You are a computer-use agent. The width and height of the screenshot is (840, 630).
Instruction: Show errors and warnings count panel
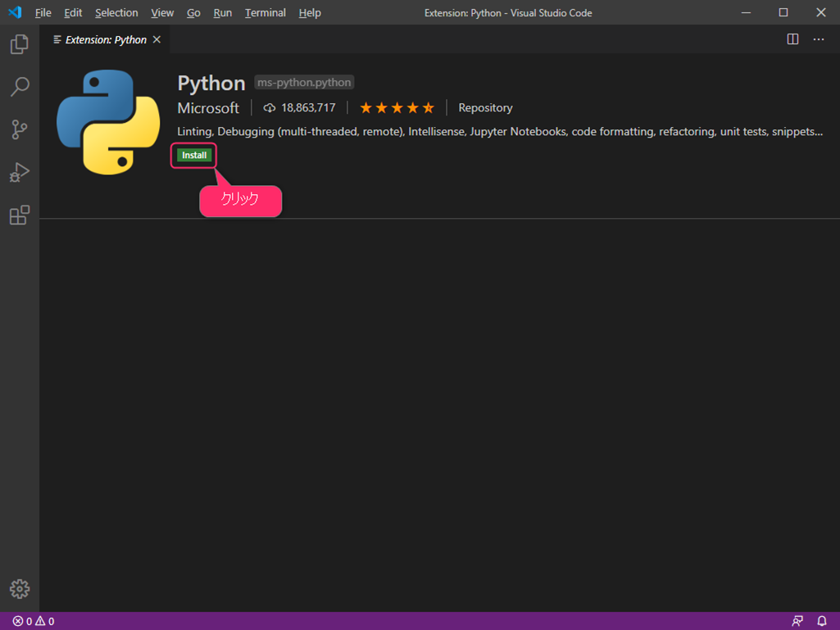pyautogui.click(x=34, y=622)
